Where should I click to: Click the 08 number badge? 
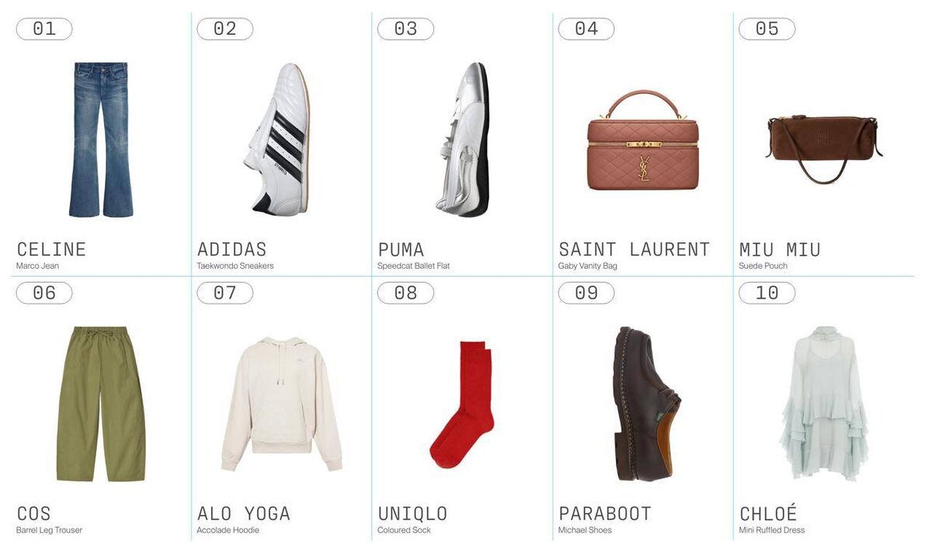tap(405, 293)
